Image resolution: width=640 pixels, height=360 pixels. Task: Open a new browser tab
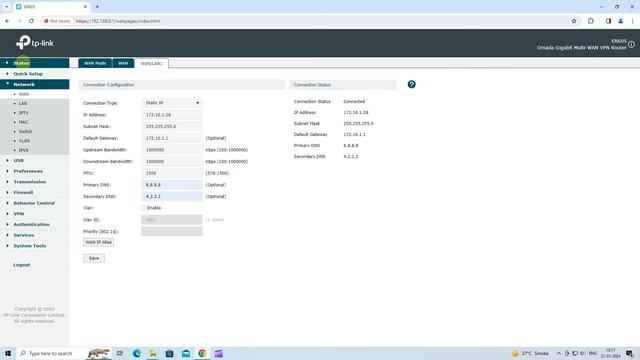97,7
